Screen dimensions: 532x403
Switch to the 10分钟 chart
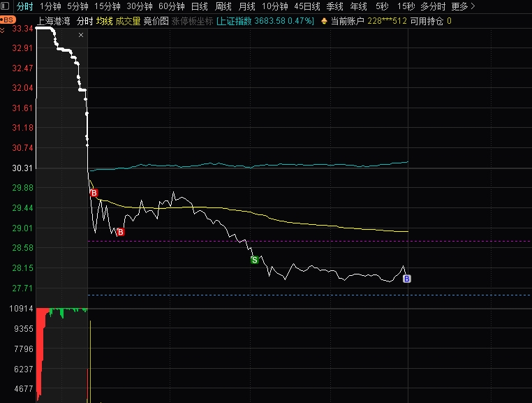click(x=275, y=6)
